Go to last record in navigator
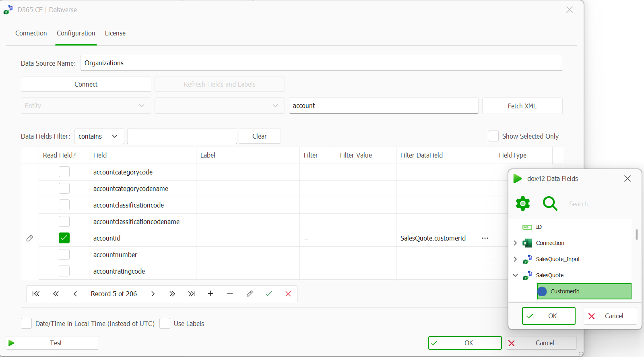 [x=192, y=294]
